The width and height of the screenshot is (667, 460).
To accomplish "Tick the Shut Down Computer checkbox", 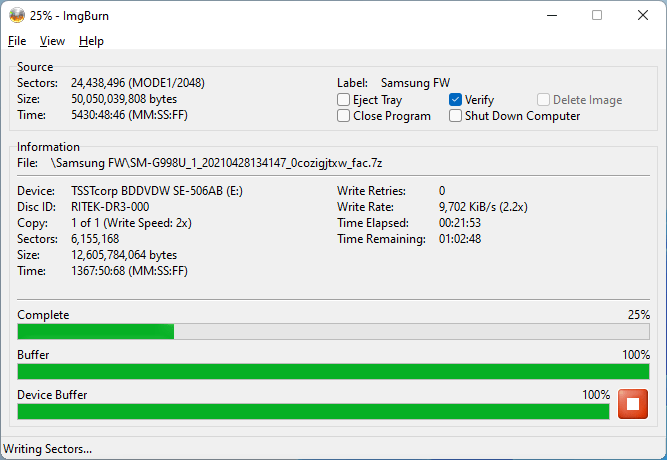I will (456, 116).
